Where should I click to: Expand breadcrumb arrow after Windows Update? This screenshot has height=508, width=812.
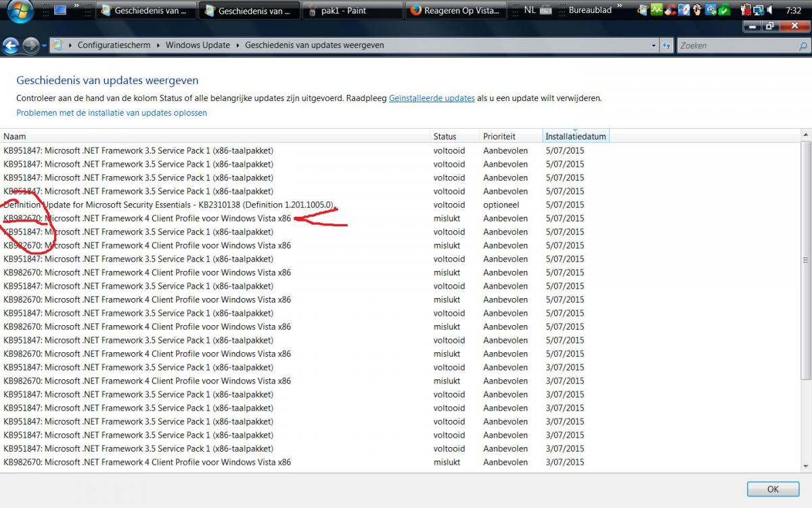pos(238,45)
